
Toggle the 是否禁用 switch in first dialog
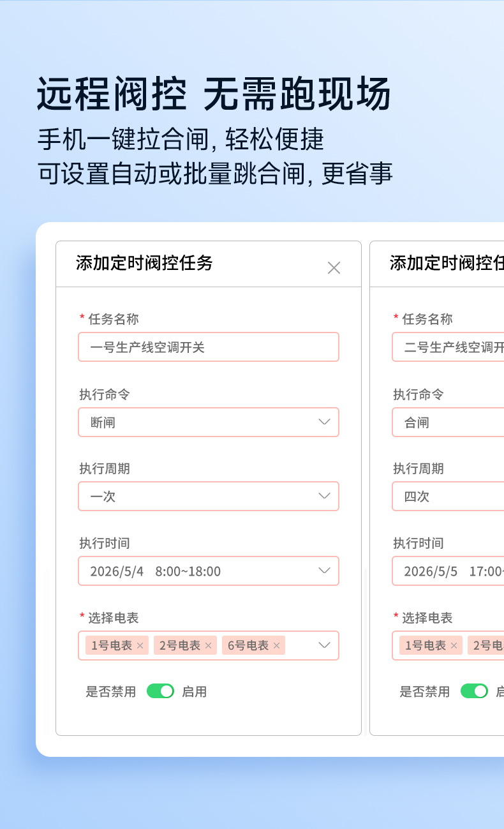click(160, 691)
